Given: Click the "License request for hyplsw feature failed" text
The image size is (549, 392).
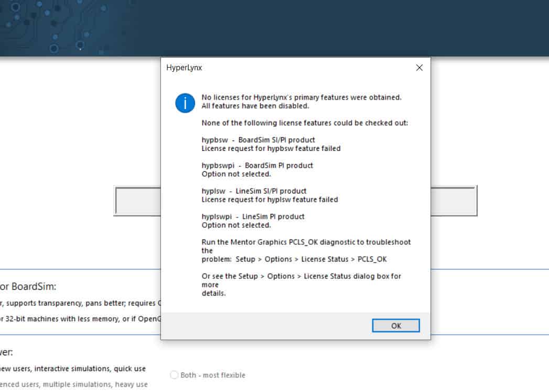Looking at the screenshot, I should [x=270, y=200].
